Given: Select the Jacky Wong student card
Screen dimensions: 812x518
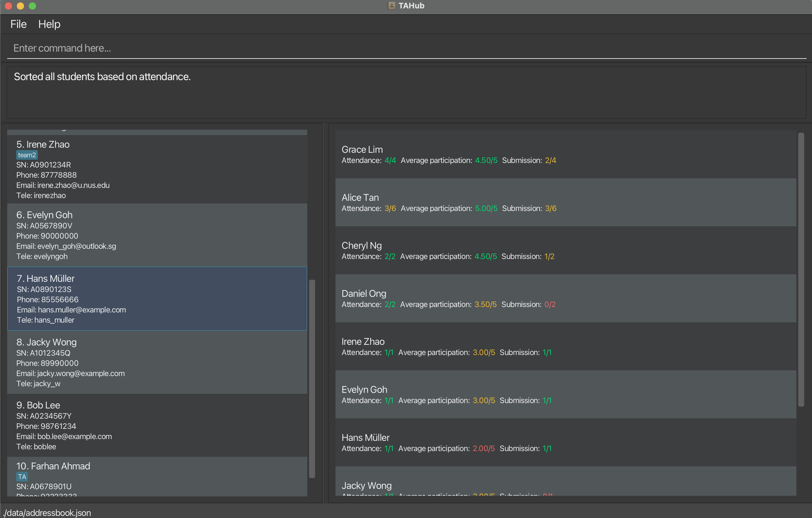Looking at the screenshot, I should coord(157,362).
